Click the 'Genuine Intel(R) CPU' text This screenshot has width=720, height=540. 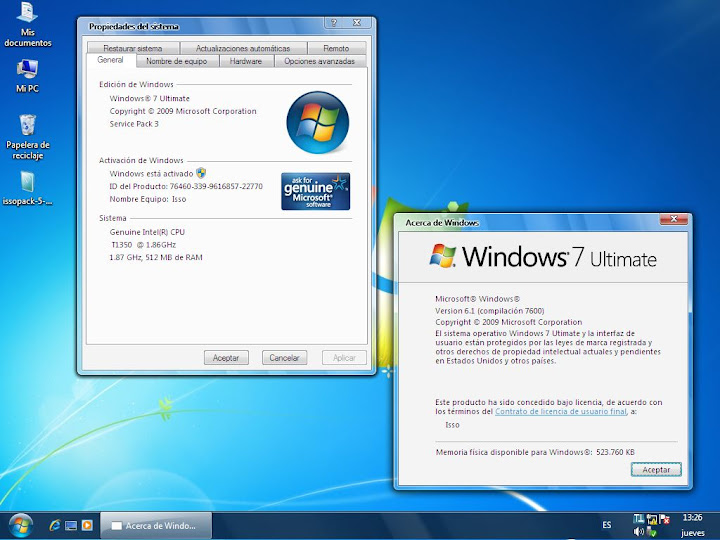click(x=147, y=232)
